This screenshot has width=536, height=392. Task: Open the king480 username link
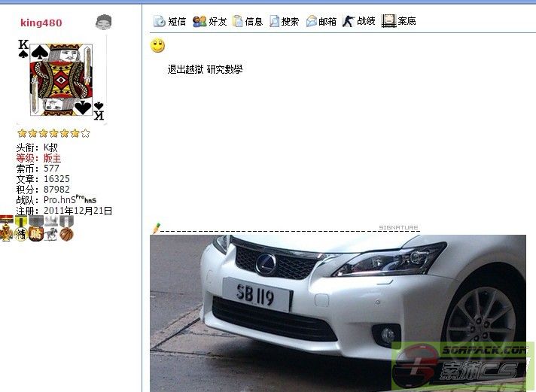click(x=39, y=23)
